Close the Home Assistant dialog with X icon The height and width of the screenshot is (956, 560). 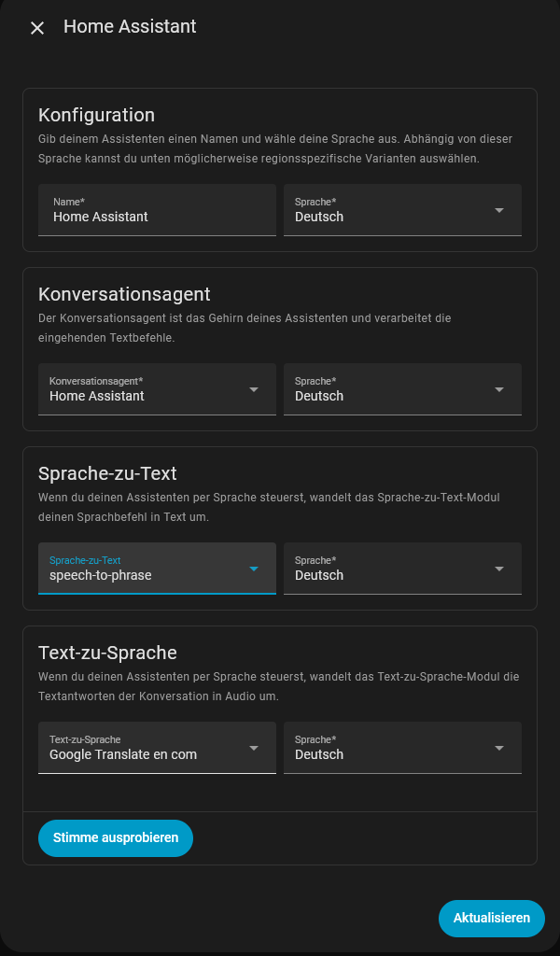click(x=37, y=28)
